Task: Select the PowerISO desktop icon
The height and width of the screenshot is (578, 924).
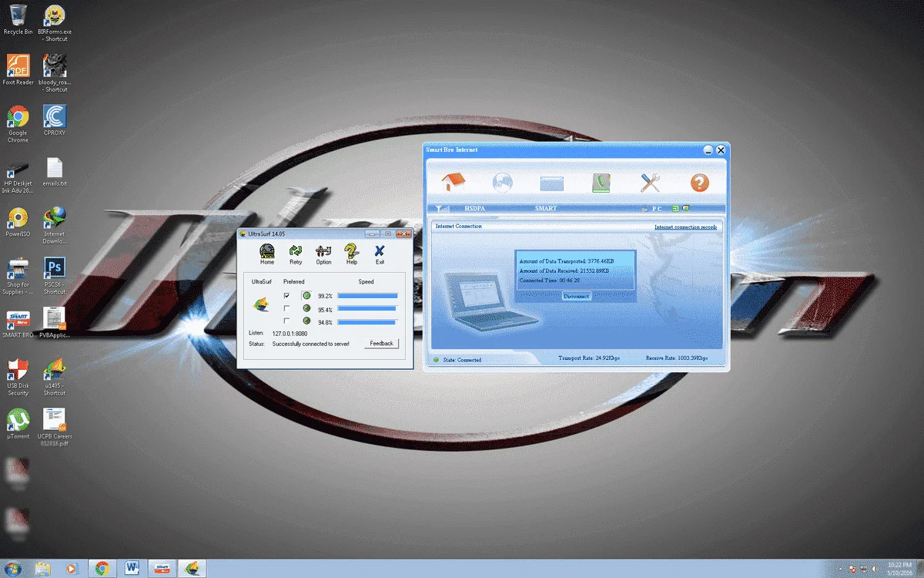Action: pyautogui.click(x=18, y=223)
